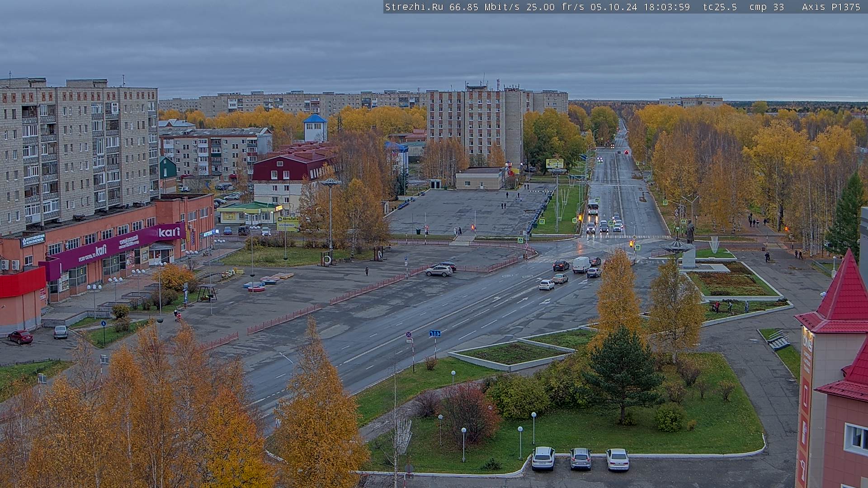Select the "05.10.24" date stamp
868x488 pixels.
tap(613, 7)
